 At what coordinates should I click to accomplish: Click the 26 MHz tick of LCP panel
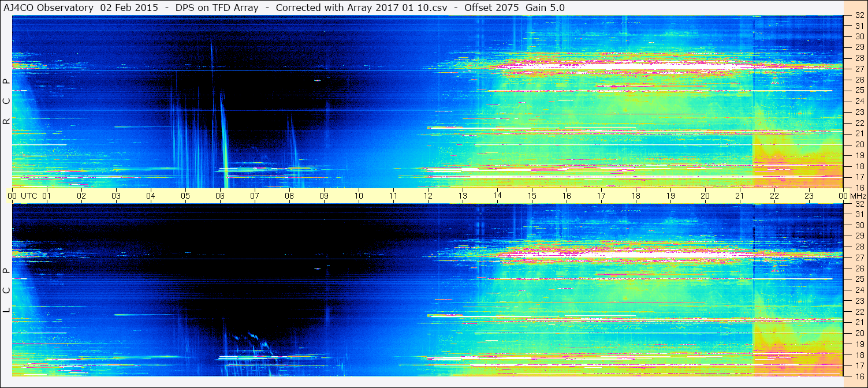[x=859, y=268]
